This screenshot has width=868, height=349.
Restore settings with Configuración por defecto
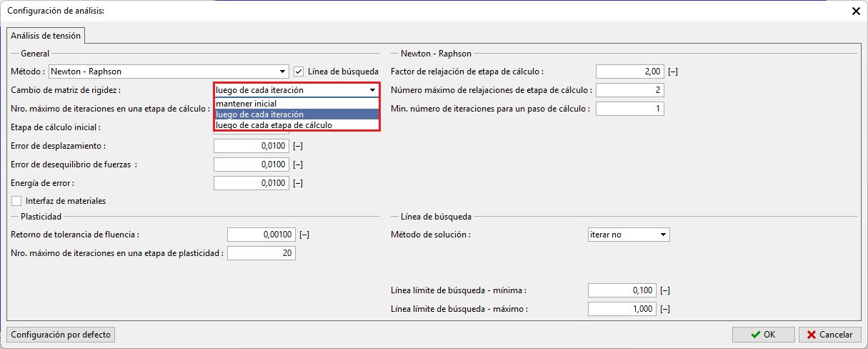[x=61, y=335]
